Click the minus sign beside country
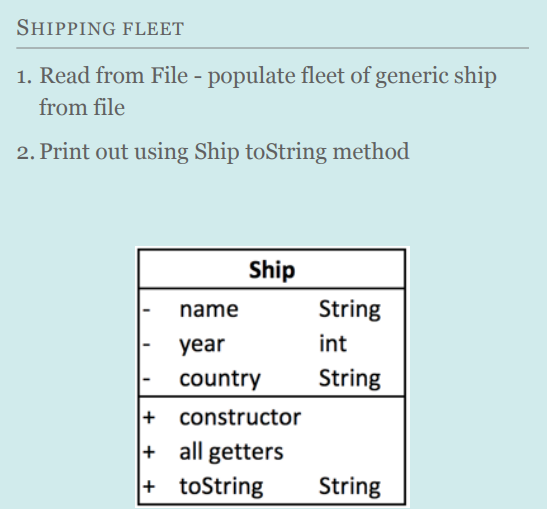The image size is (547, 509). (147, 379)
